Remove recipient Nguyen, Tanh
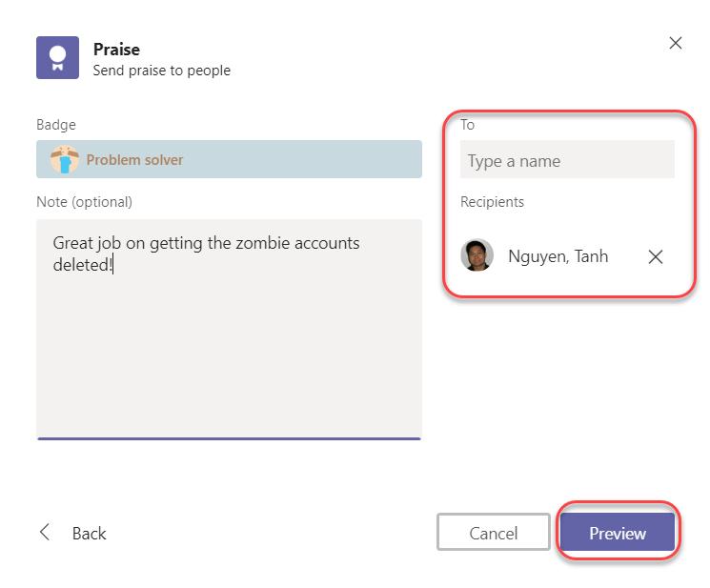 [656, 256]
